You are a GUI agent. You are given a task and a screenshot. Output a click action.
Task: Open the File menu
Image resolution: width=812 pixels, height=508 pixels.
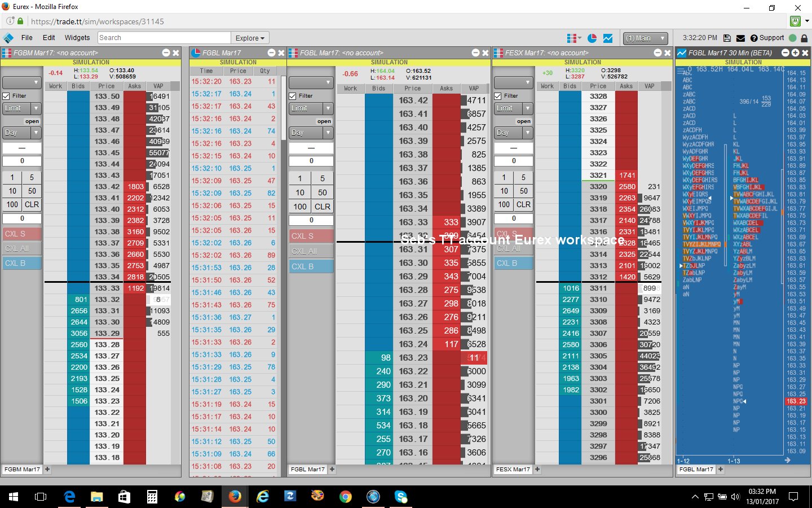click(27, 38)
